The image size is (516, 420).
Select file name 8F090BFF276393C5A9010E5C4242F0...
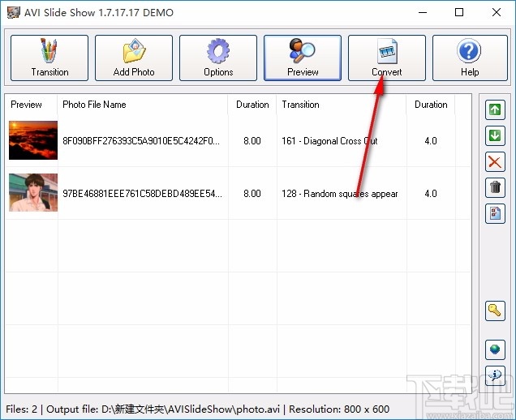tap(141, 141)
